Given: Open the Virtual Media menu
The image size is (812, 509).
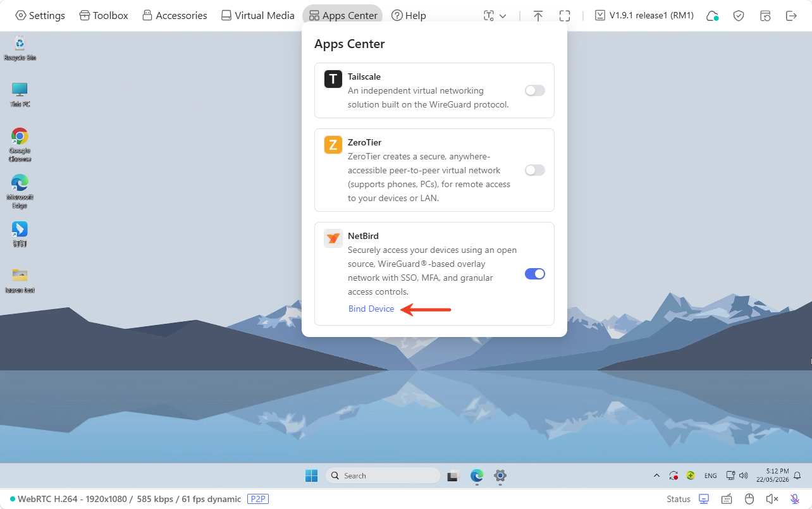Looking at the screenshot, I should [x=258, y=15].
